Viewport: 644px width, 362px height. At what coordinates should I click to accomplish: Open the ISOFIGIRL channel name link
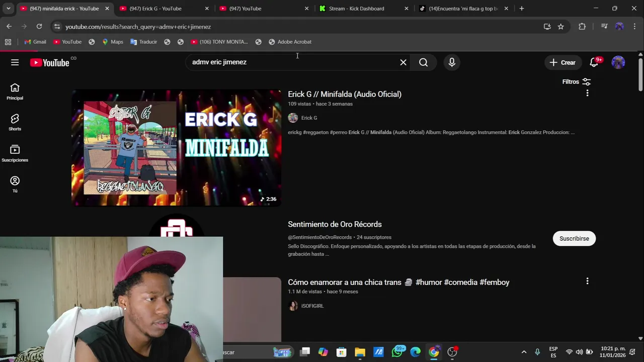coord(312,306)
